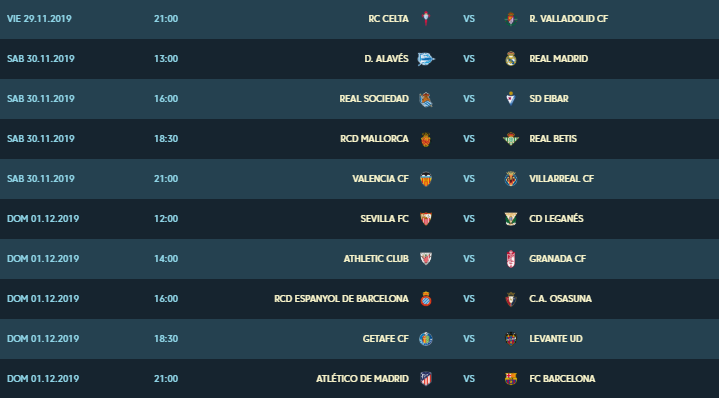Image resolution: width=719 pixels, height=398 pixels.
Task: Select the C.A. Osasuna team name
Action: pyautogui.click(x=560, y=298)
